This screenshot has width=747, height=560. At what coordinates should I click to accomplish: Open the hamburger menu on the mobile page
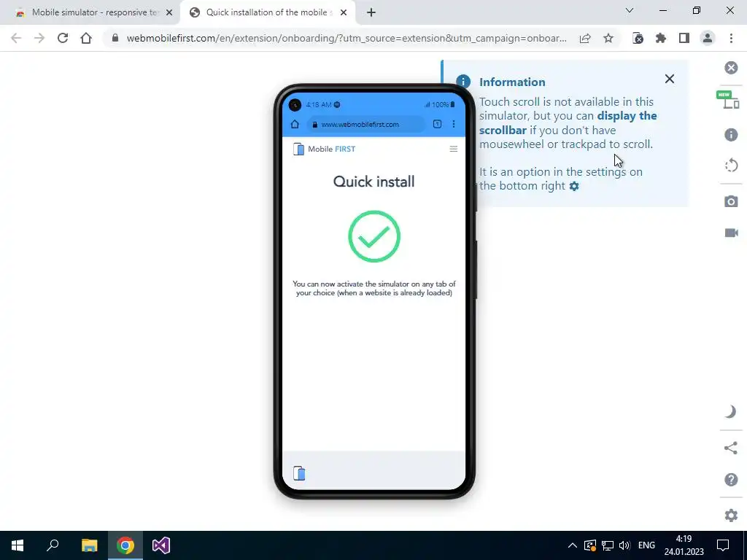point(454,149)
